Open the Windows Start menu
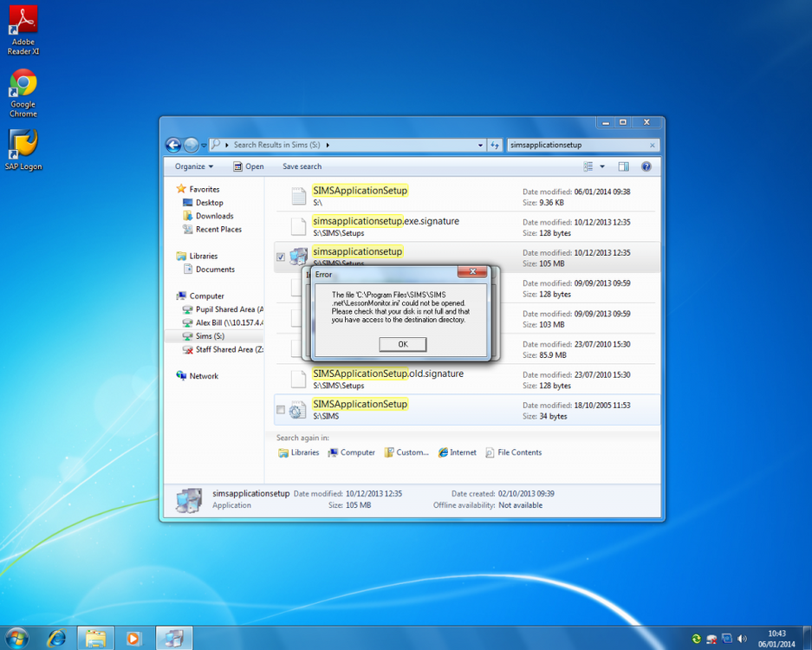This screenshot has width=812, height=650. coord(16,638)
